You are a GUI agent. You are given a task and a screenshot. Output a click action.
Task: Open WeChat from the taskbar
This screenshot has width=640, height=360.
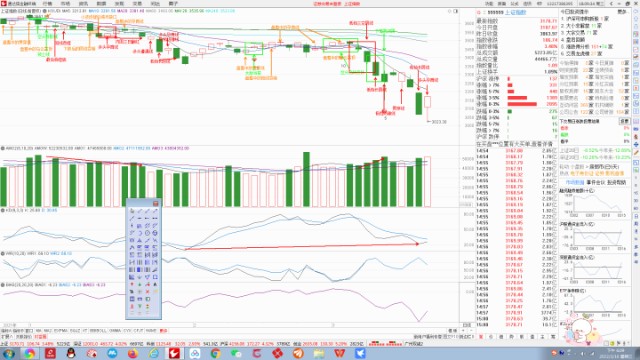(x=236, y=353)
